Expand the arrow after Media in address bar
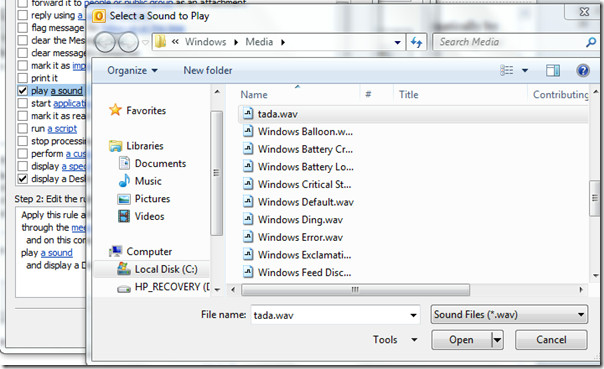The width and height of the screenshot is (604, 369). [x=283, y=42]
